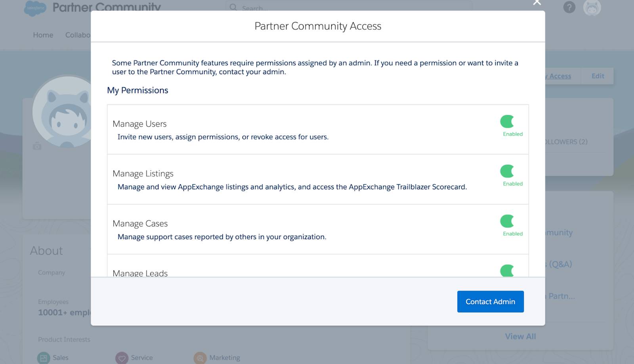Click the View All link

(x=520, y=336)
